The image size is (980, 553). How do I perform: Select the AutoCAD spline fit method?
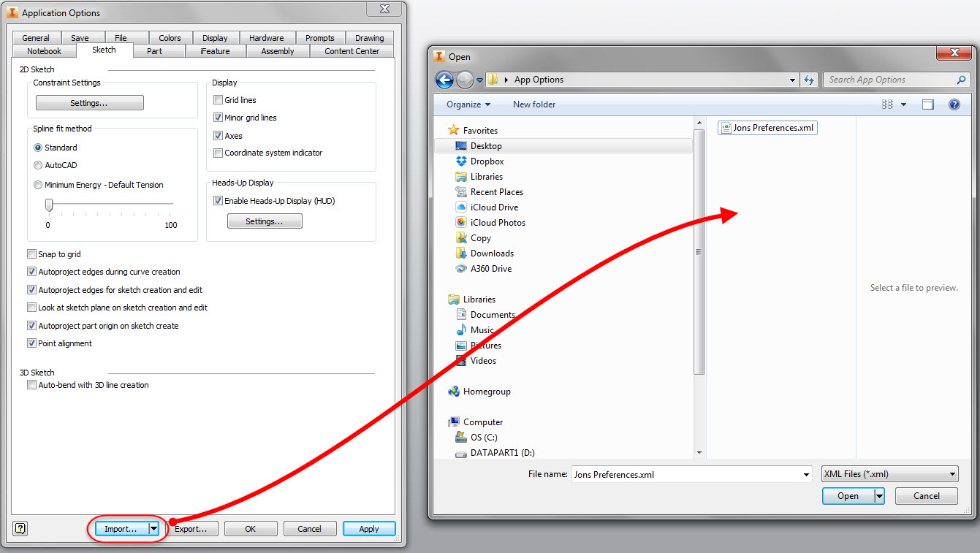[37, 165]
